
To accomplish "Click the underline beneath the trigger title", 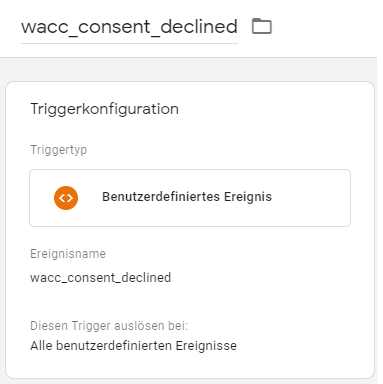I will click(x=129, y=43).
